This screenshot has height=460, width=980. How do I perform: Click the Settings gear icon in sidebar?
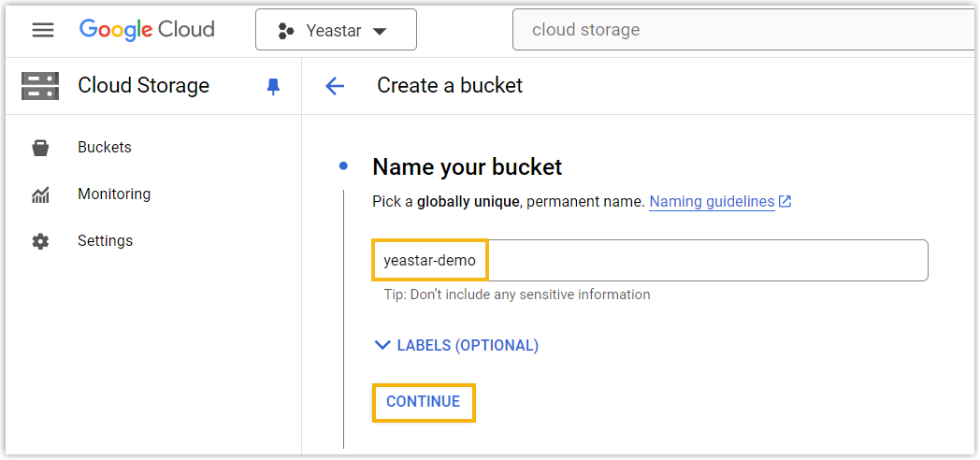coord(40,241)
